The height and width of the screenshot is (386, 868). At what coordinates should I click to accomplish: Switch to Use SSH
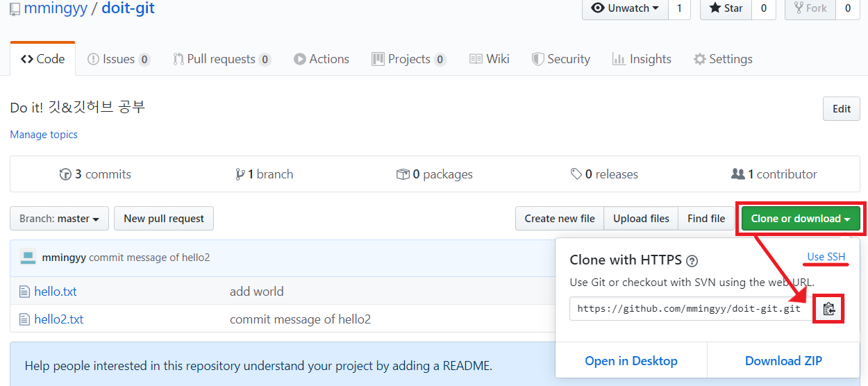click(x=826, y=257)
